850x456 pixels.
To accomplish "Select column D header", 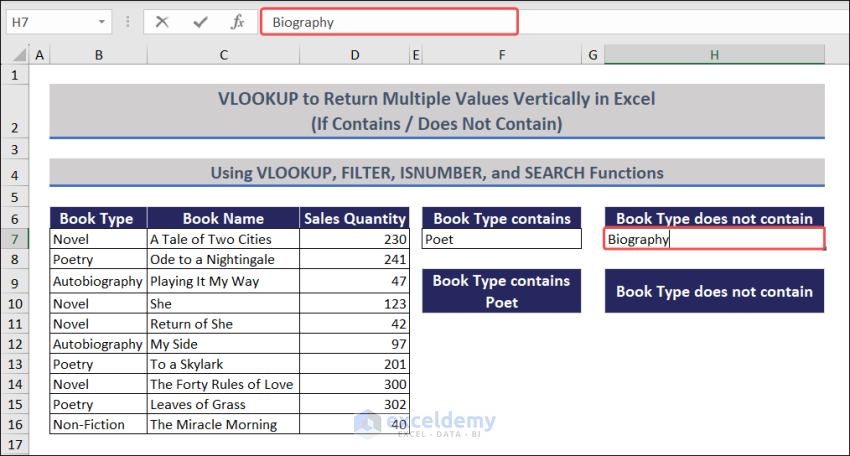I will point(355,55).
